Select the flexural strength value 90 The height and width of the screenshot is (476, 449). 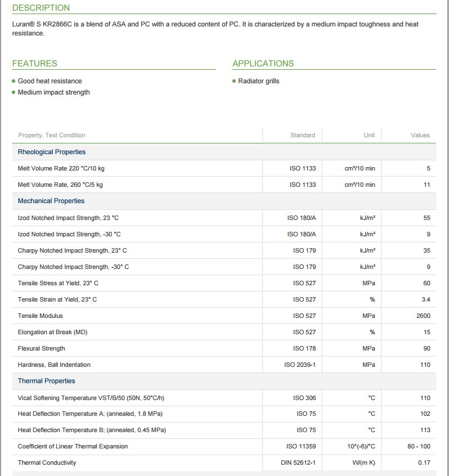427,348
